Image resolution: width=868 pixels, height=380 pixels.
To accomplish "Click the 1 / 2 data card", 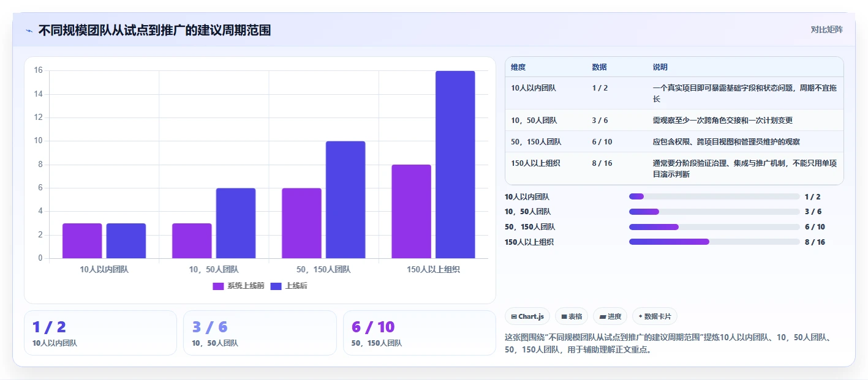I will click(100, 333).
